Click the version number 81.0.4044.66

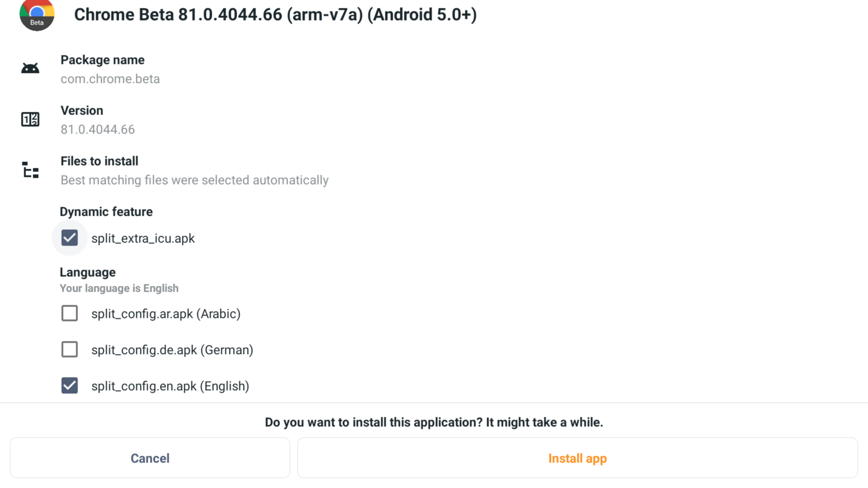97,130
